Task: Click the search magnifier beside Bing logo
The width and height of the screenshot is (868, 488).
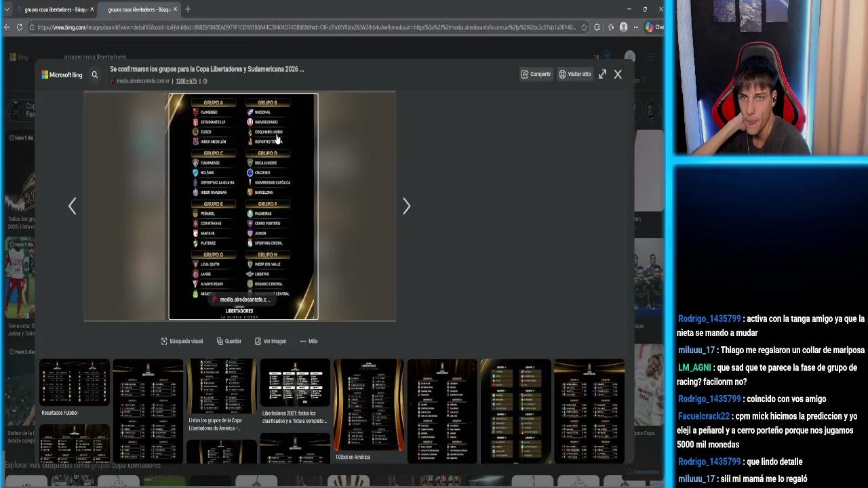Action: click(x=95, y=75)
